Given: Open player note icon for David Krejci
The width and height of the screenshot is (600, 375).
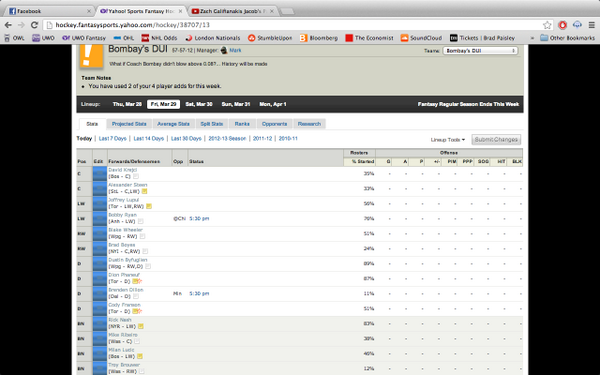Looking at the screenshot, I should pyautogui.click(x=136, y=176).
